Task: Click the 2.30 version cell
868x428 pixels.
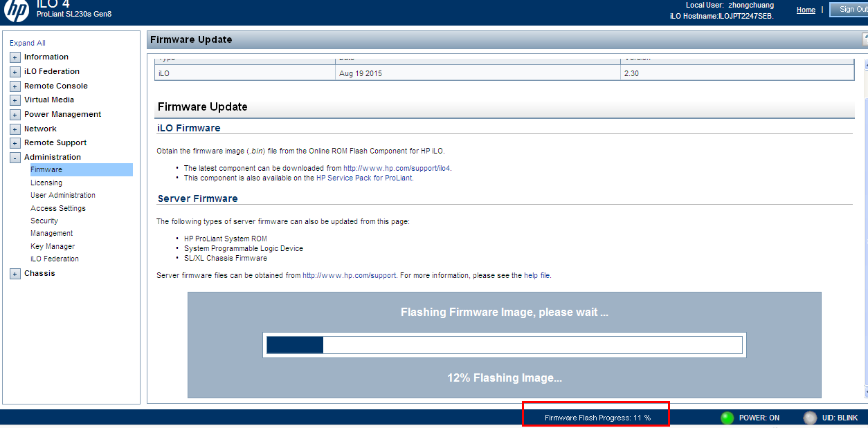Action: 737,73
